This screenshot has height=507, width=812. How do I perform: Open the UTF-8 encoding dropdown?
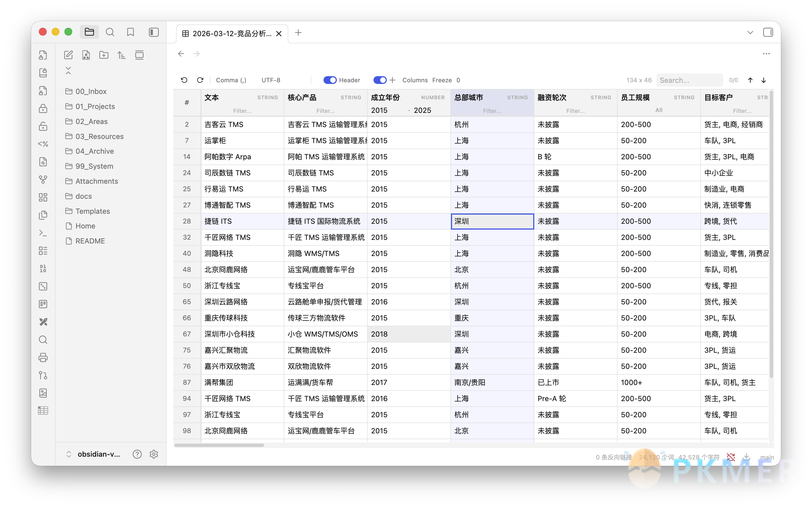pyautogui.click(x=271, y=80)
